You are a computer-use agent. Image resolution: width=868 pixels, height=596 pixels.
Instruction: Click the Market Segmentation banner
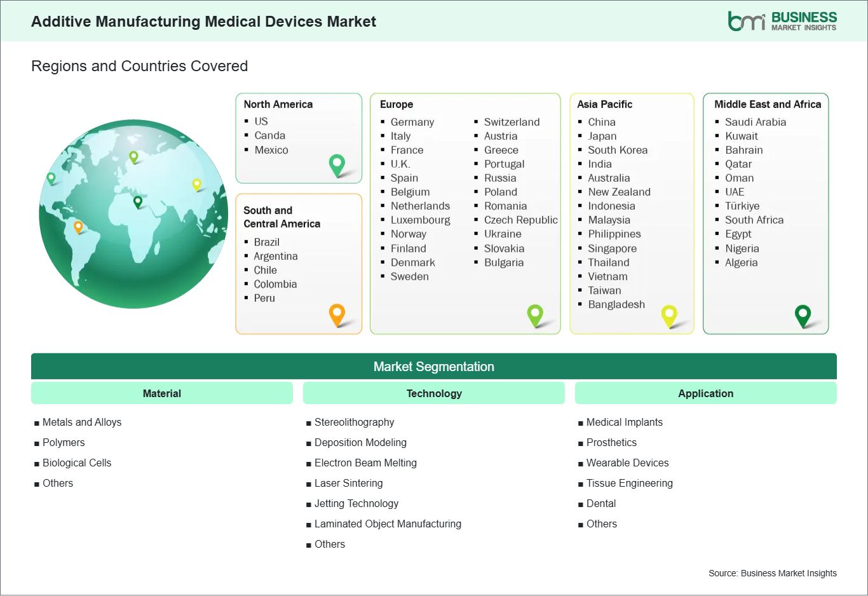(x=434, y=367)
